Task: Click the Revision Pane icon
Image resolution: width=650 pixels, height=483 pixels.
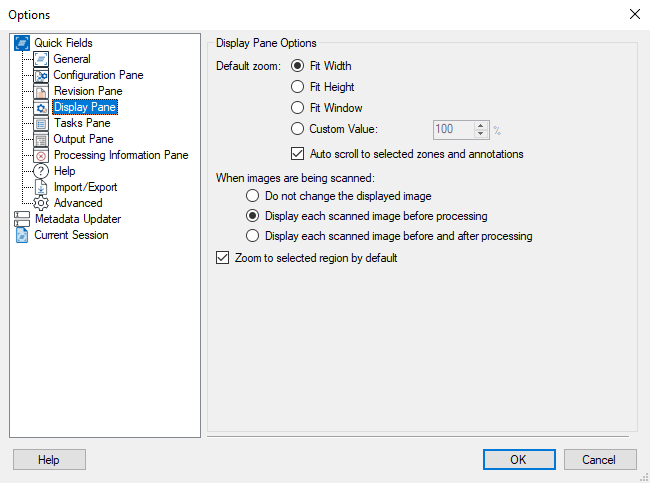Action: tap(41, 91)
